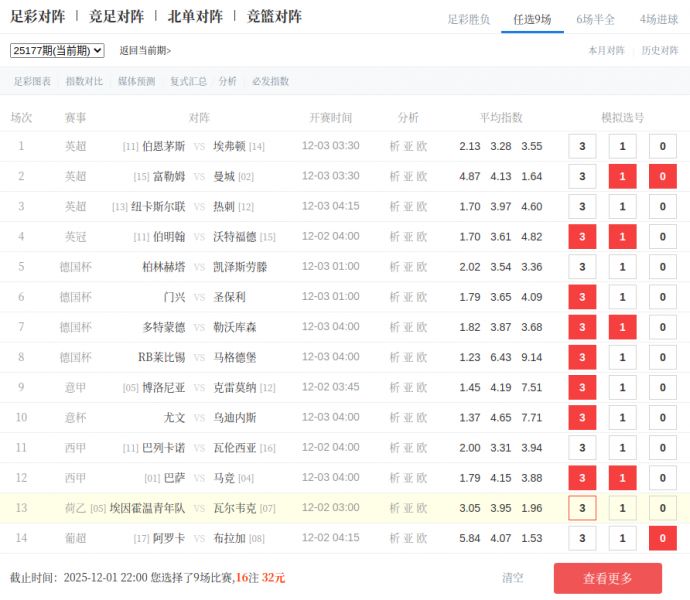Go to 竞足对阵 in the header
This screenshot has height=600, width=690.
pos(116,17)
